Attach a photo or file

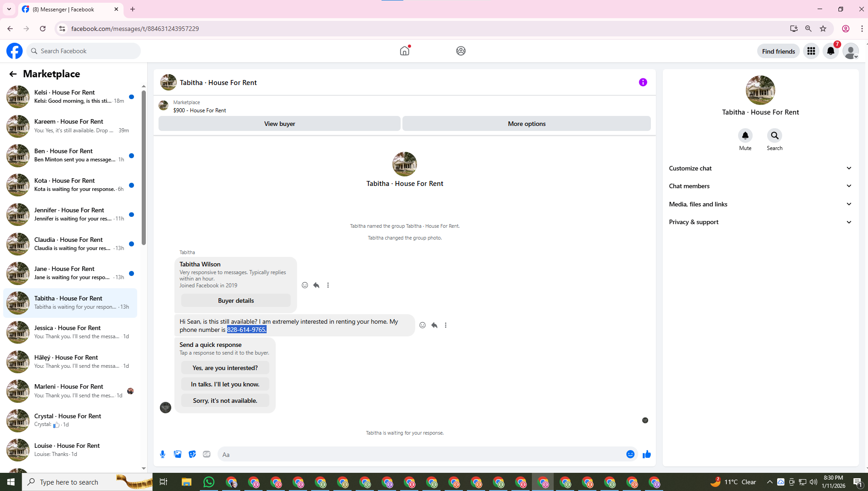pyautogui.click(x=178, y=454)
